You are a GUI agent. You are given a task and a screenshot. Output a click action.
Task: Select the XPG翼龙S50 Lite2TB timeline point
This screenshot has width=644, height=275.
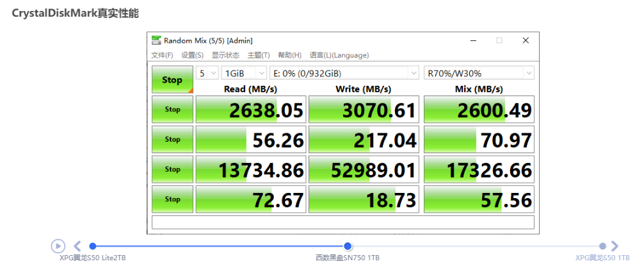(x=93, y=246)
